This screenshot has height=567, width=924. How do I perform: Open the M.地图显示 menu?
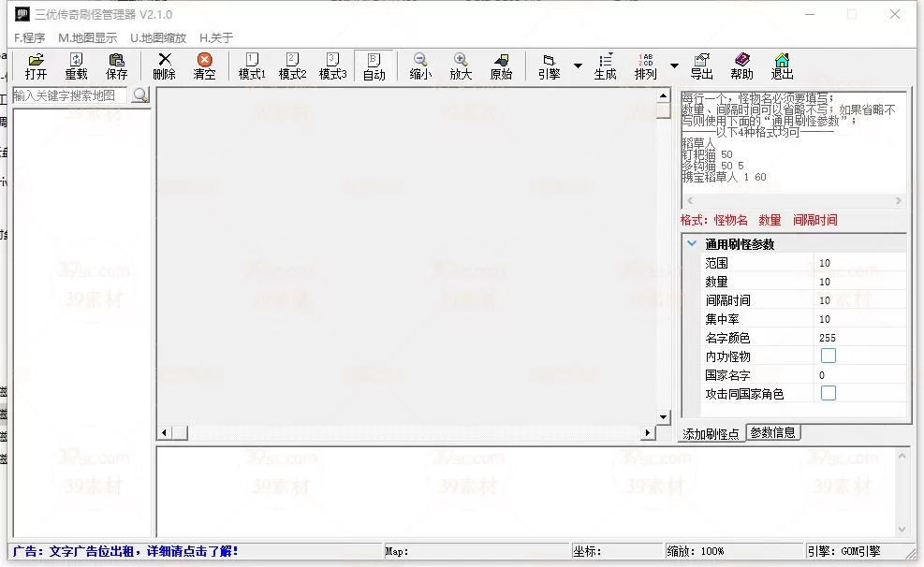pyautogui.click(x=88, y=38)
